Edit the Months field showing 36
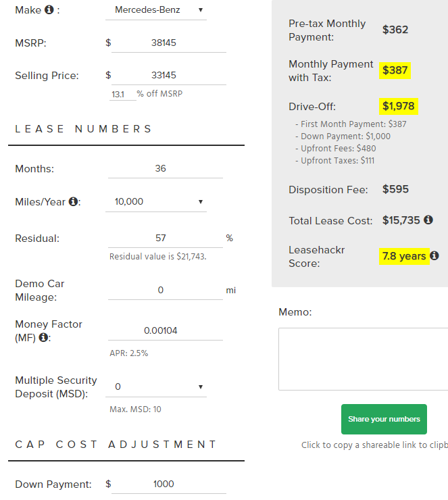The image size is (448, 500). coord(165,169)
